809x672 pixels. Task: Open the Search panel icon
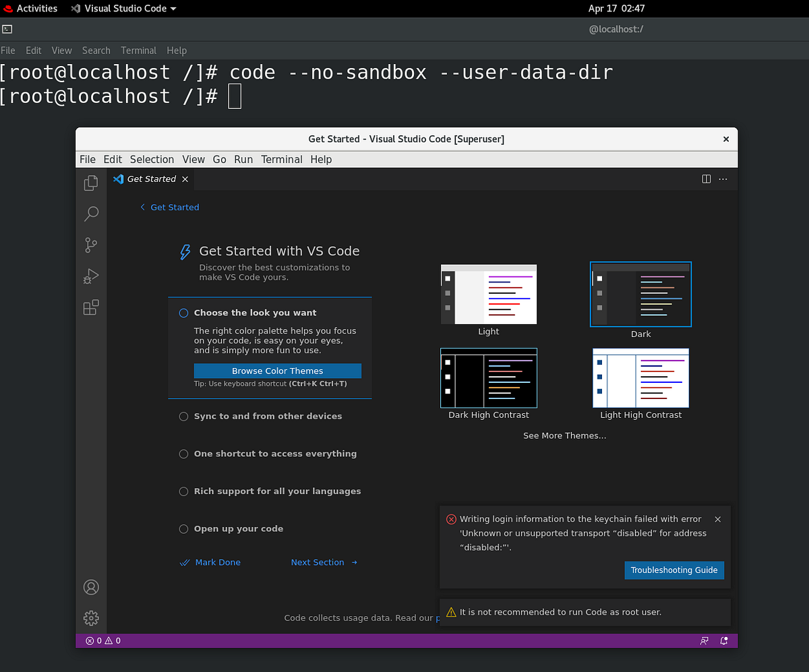pos(90,214)
